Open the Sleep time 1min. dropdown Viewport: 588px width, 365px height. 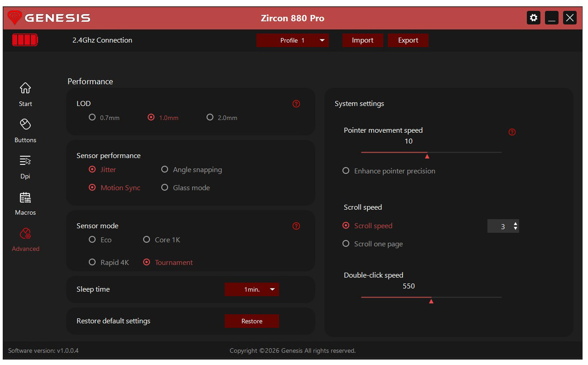[x=252, y=289]
